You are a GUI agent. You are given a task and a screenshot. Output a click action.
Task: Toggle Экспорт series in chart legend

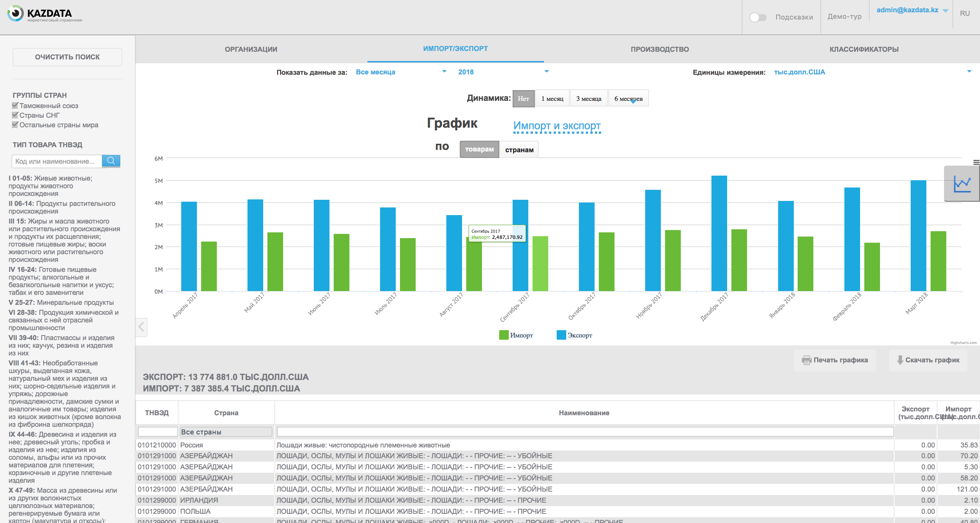pyautogui.click(x=574, y=335)
